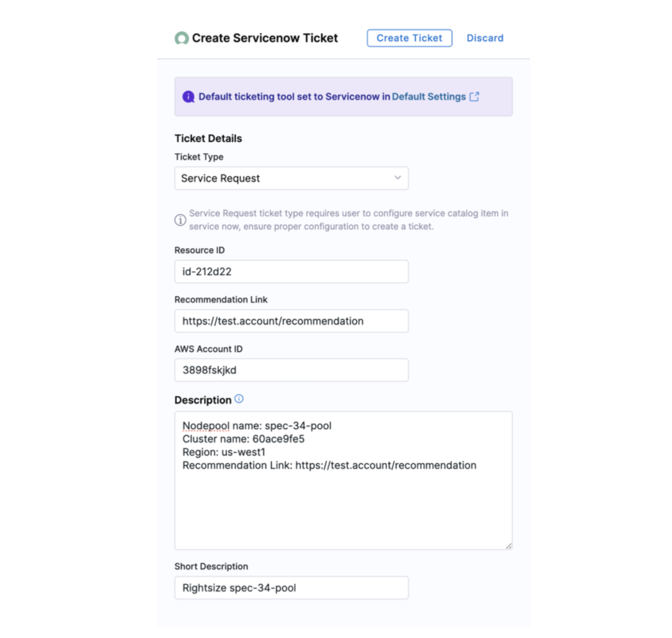Click the Ticket Type field label

199,157
